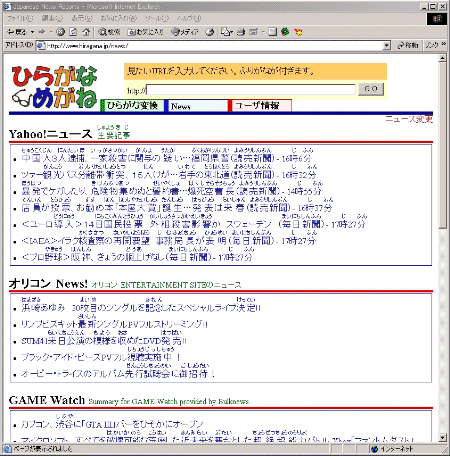Switch to the ユーザ情報 tab
This screenshot has height=456, width=450.
click(x=260, y=106)
